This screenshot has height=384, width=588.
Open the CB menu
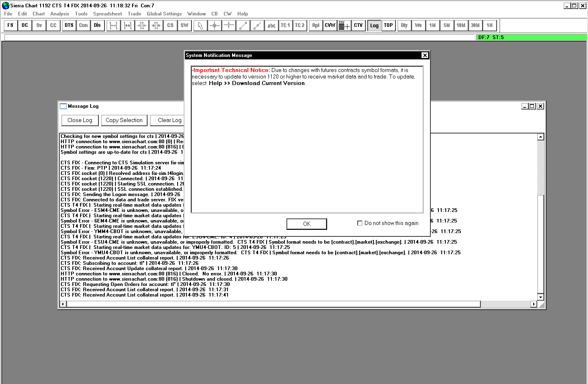pyautogui.click(x=215, y=14)
